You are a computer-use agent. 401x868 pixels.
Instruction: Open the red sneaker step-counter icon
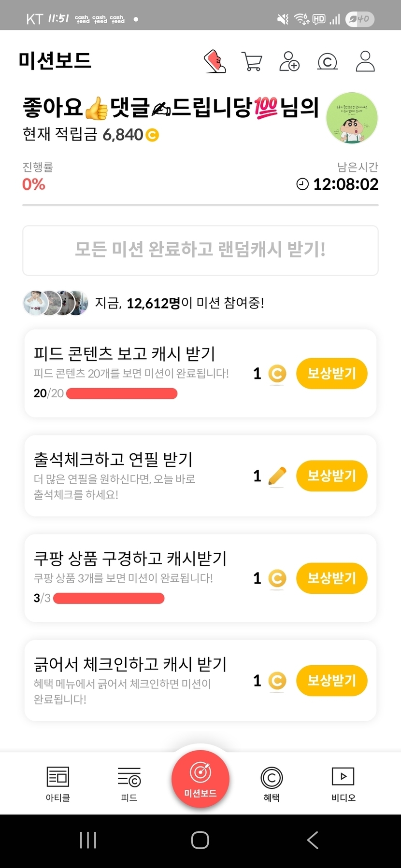[215, 61]
